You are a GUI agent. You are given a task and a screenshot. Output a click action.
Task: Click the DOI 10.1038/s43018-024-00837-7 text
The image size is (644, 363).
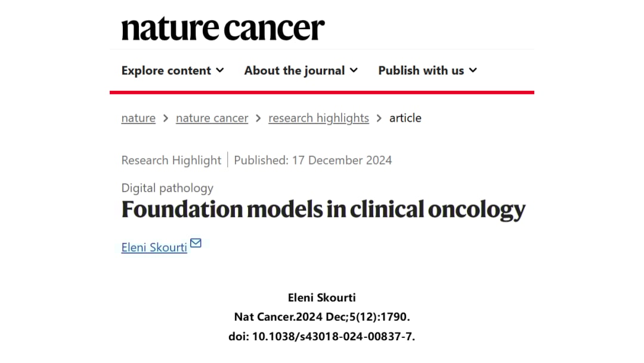pos(321,336)
